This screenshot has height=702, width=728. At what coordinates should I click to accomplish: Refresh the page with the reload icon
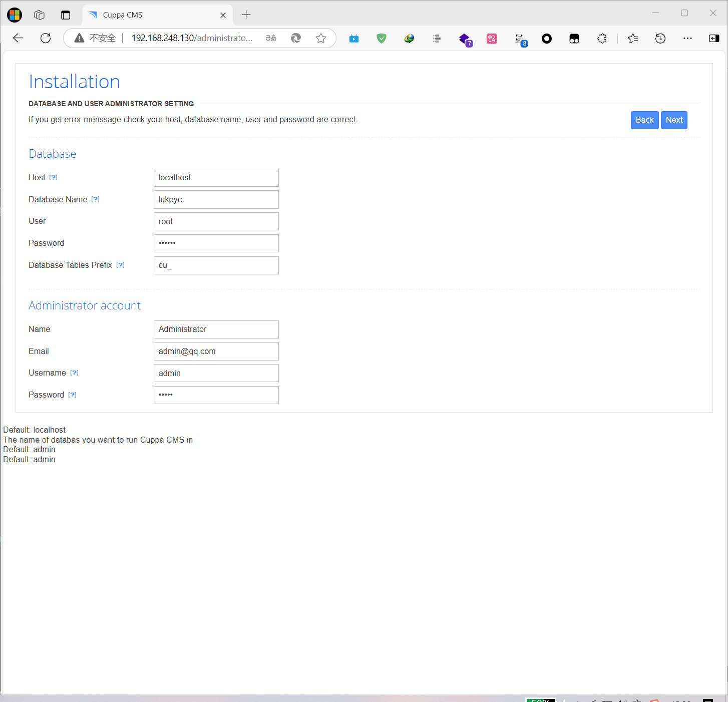46,38
